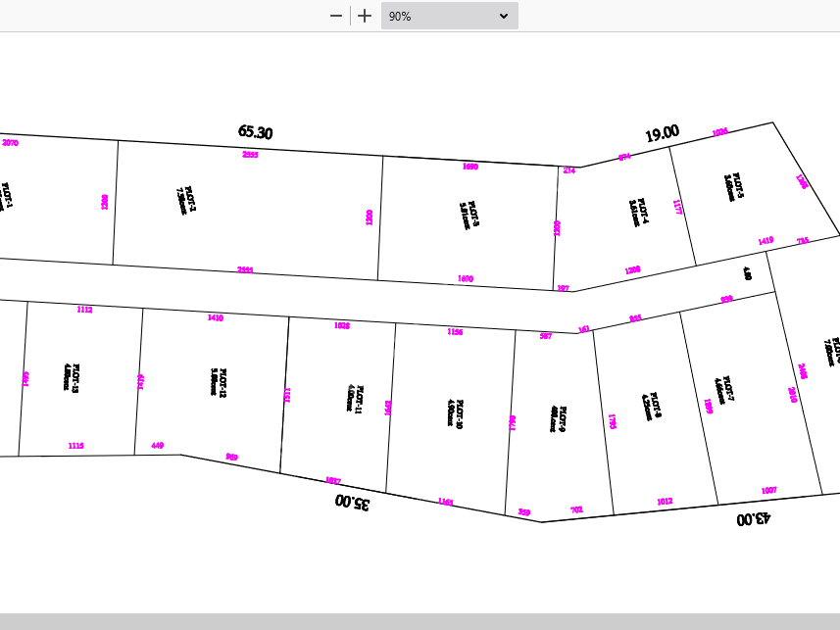Click the 65.30 dimension text

[x=255, y=132]
